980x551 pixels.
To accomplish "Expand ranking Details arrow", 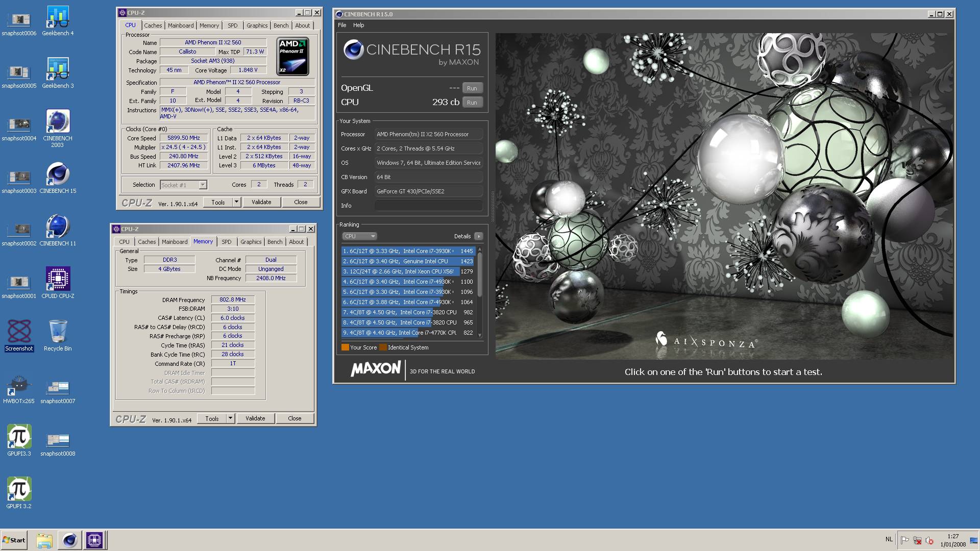I will pos(478,236).
